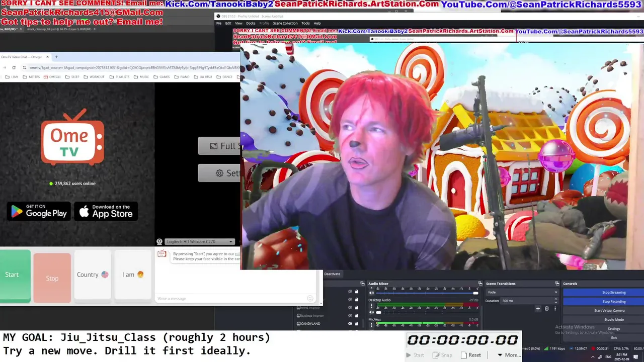Open the View menu in OBS
The image size is (644, 362).
tap(238, 23)
